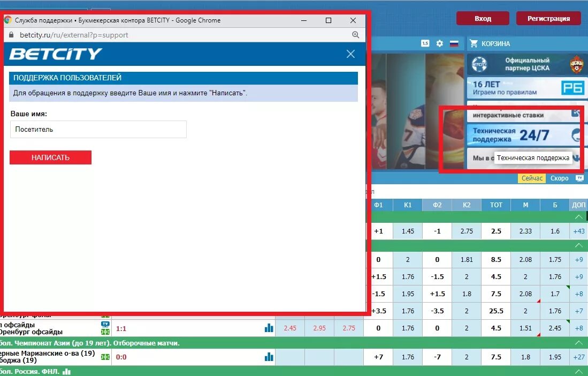The width and height of the screenshot is (588, 376).
Task: Click the К1 column header
Action: point(408,205)
